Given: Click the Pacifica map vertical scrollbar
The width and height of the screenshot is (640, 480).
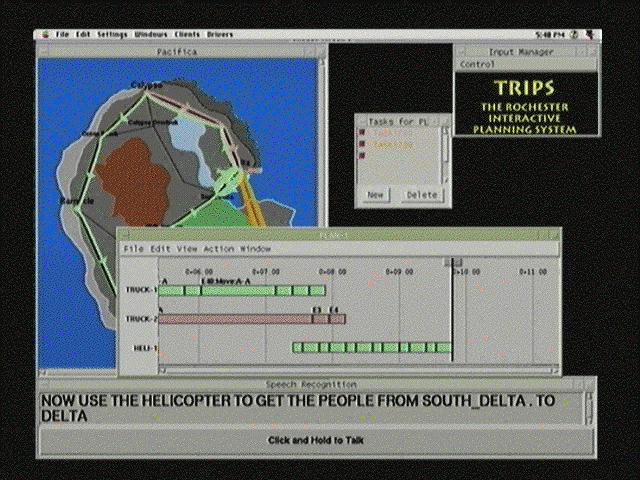Looking at the screenshot, I should 322,143.
